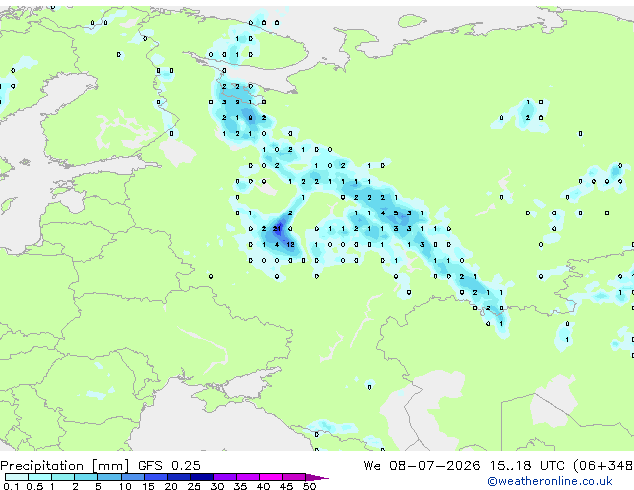Click the 40–45 mm magenta legend box
The image size is (634, 490).
tap(271, 477)
